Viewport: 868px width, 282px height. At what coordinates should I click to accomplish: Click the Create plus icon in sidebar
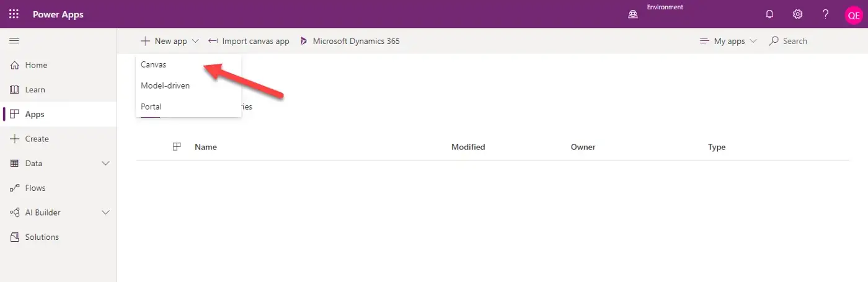click(15, 139)
